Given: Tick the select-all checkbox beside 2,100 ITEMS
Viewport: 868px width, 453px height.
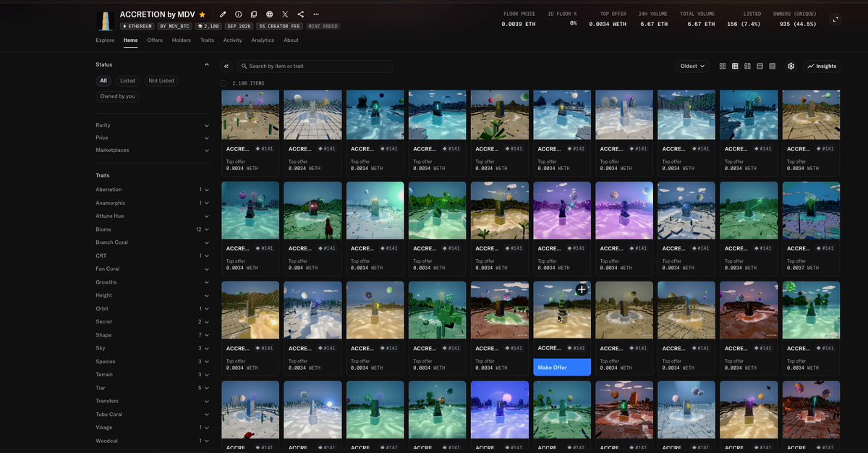Looking at the screenshot, I should tap(224, 83).
